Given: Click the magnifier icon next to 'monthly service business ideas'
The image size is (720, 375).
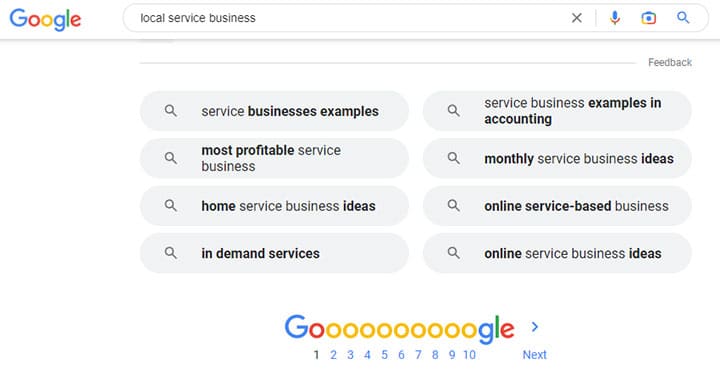Looking at the screenshot, I should pyautogui.click(x=454, y=158).
